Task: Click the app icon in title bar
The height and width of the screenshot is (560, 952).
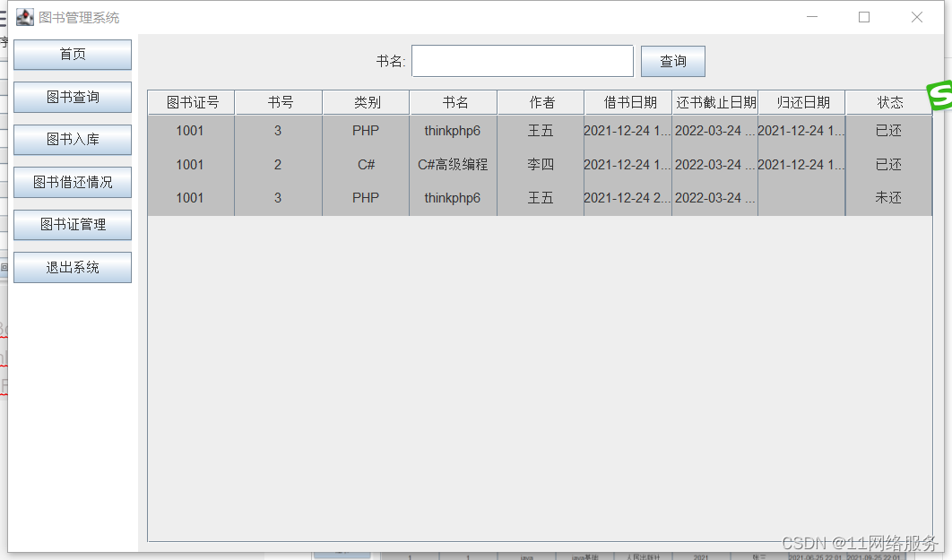Action: point(25,17)
